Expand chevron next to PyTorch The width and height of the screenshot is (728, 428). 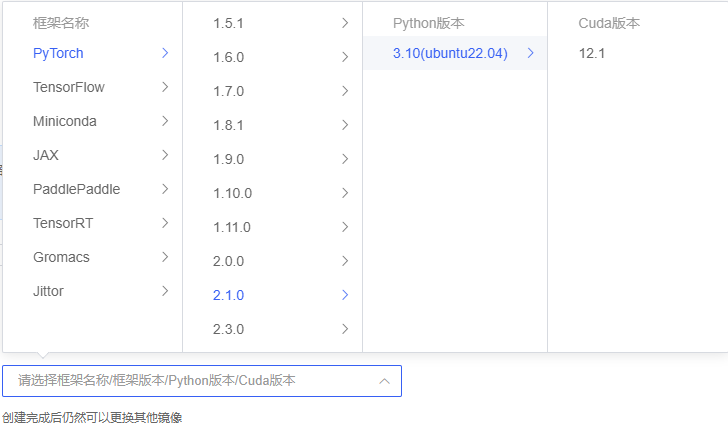165,53
